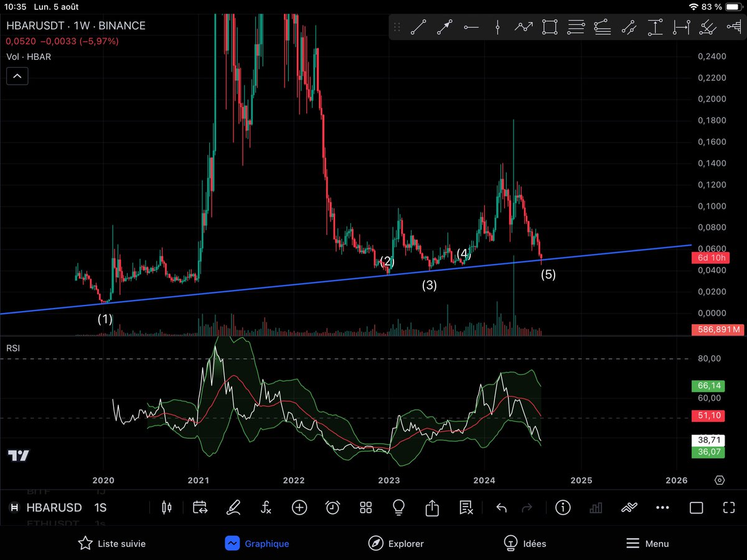Screen dimensions: 747x560
Task: Select the Arrow line drawing tool
Action: [x=444, y=27]
